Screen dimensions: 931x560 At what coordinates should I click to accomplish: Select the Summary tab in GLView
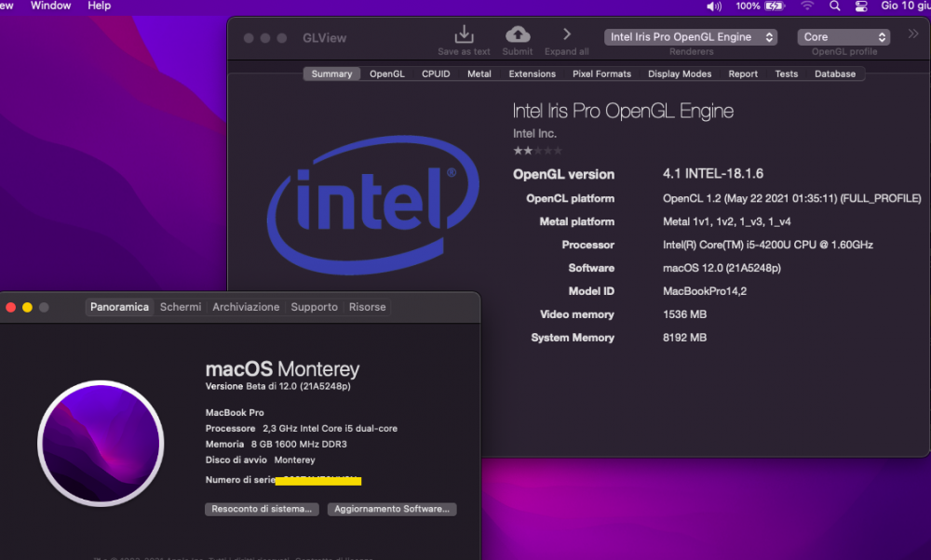[331, 73]
